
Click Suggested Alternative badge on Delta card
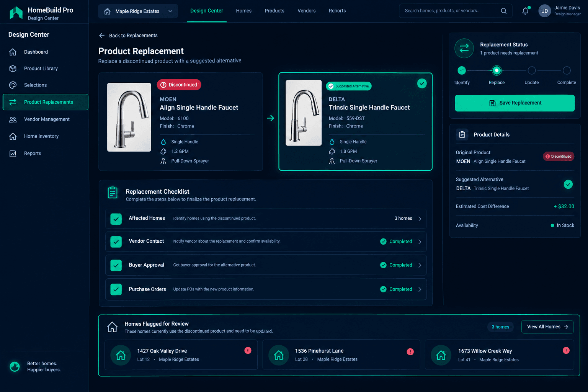[x=348, y=86]
